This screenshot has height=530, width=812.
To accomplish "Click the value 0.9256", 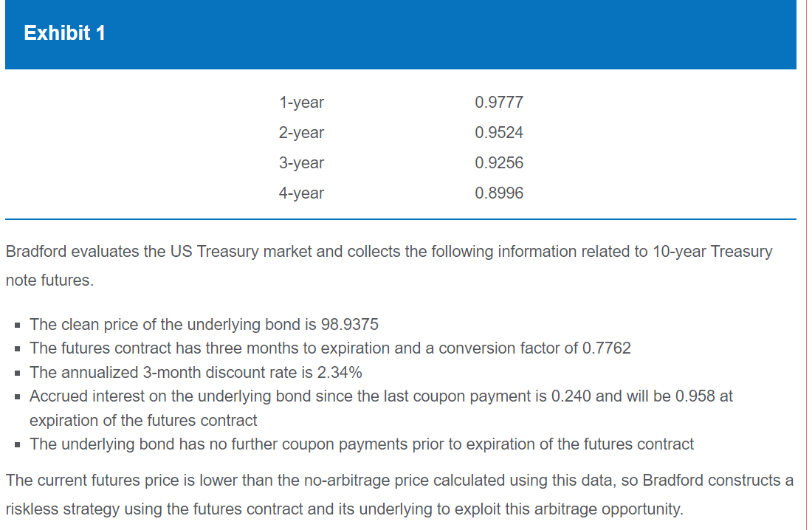I will coord(499,163).
